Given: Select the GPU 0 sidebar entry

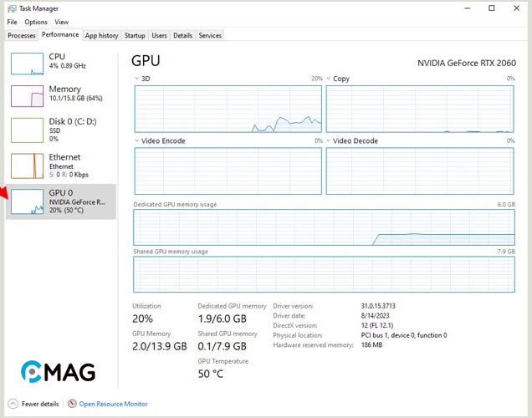Looking at the screenshot, I should coord(61,201).
